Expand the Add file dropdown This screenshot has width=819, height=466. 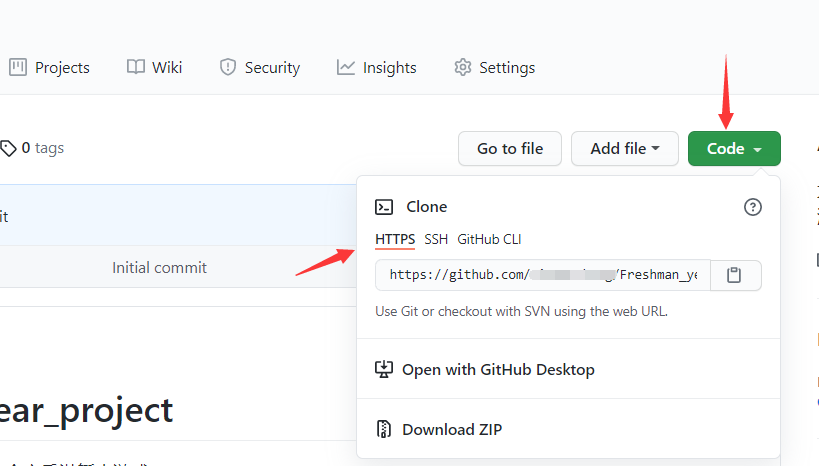(625, 148)
